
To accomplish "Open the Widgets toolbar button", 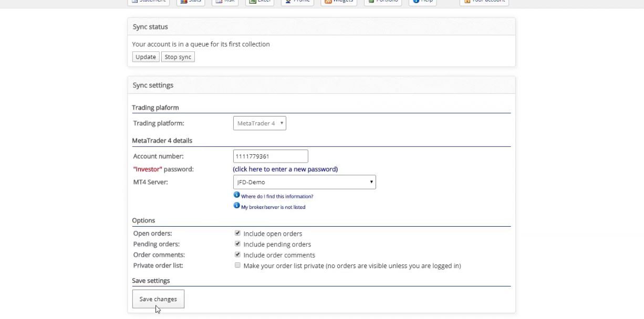I will (339, 2).
